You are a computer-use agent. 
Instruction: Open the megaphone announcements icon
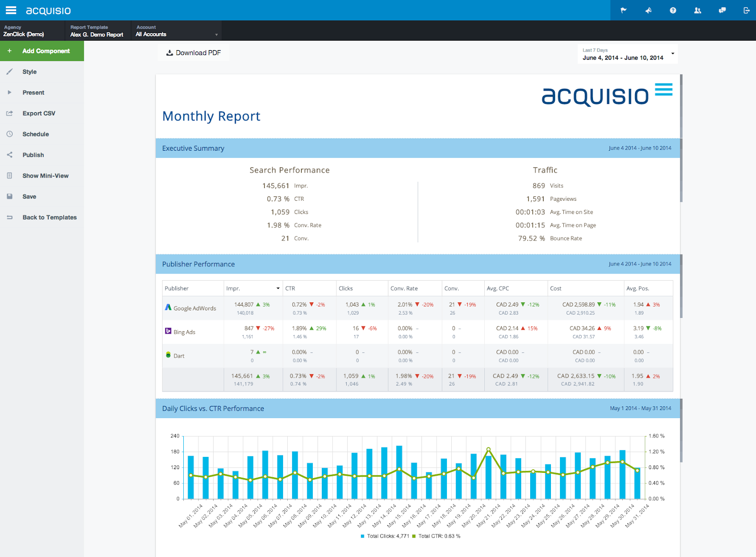click(x=648, y=10)
